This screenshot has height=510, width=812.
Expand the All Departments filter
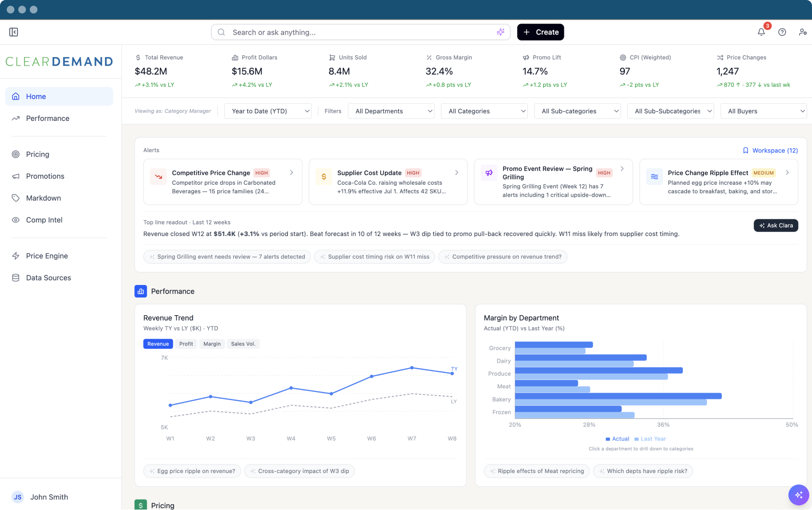(x=391, y=111)
